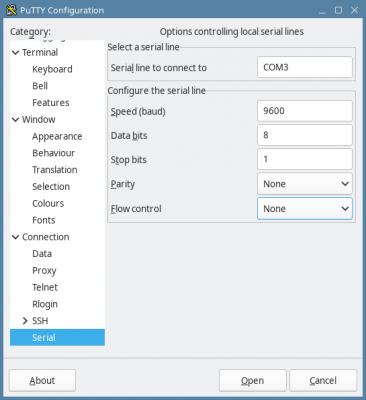
Task: Select Telnet under Connection
Action: [45, 287]
